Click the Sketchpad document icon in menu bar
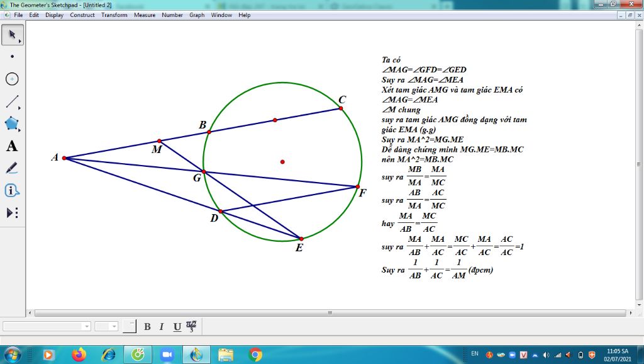 point(6,15)
